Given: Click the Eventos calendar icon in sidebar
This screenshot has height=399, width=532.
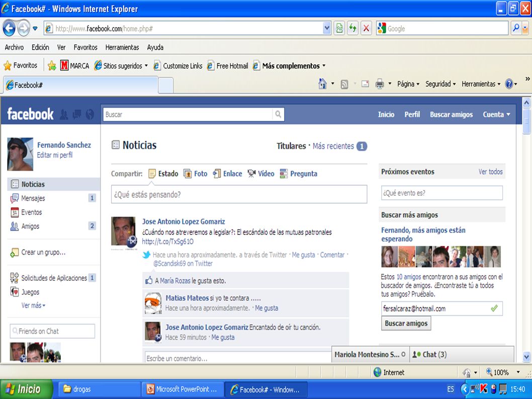Looking at the screenshot, I should click(15, 212).
